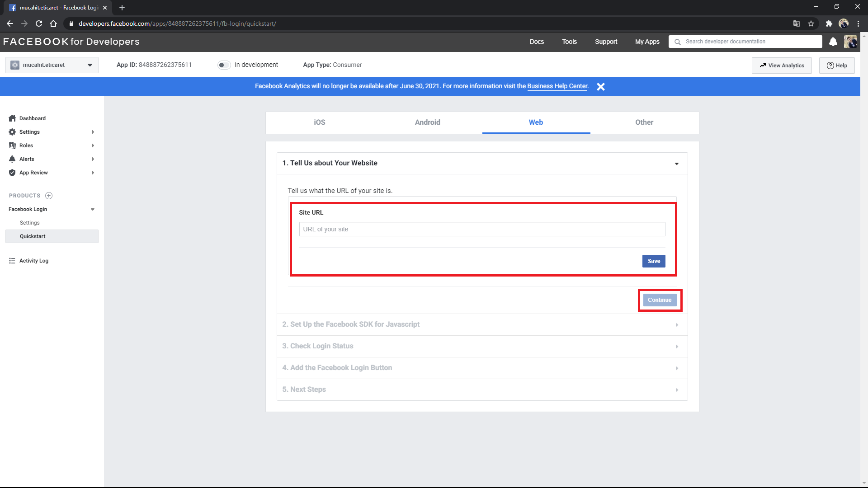Bookmark this page with star icon
868x488 pixels.
click(x=811, y=23)
